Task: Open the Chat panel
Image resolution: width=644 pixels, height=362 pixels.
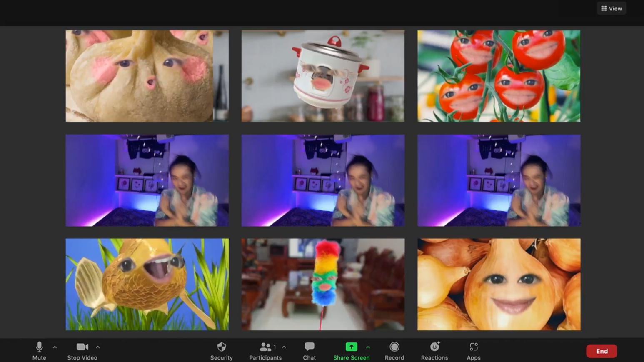Action: [309, 351]
